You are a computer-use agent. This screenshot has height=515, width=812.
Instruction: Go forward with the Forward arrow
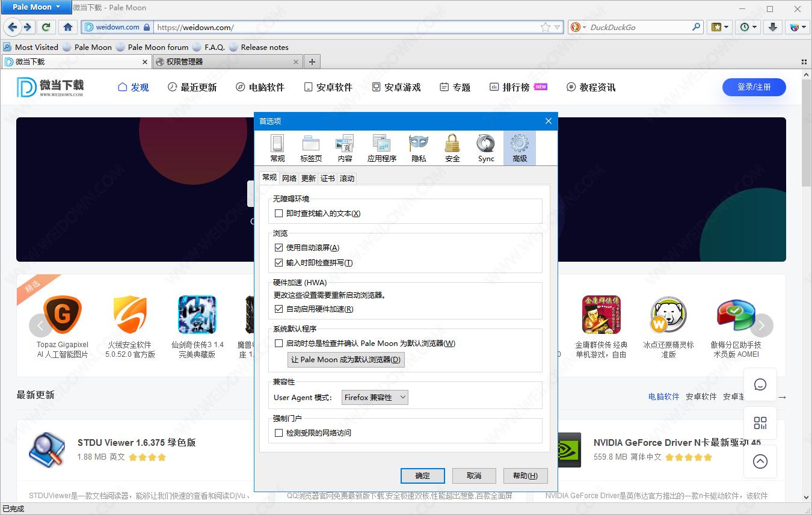coord(28,27)
